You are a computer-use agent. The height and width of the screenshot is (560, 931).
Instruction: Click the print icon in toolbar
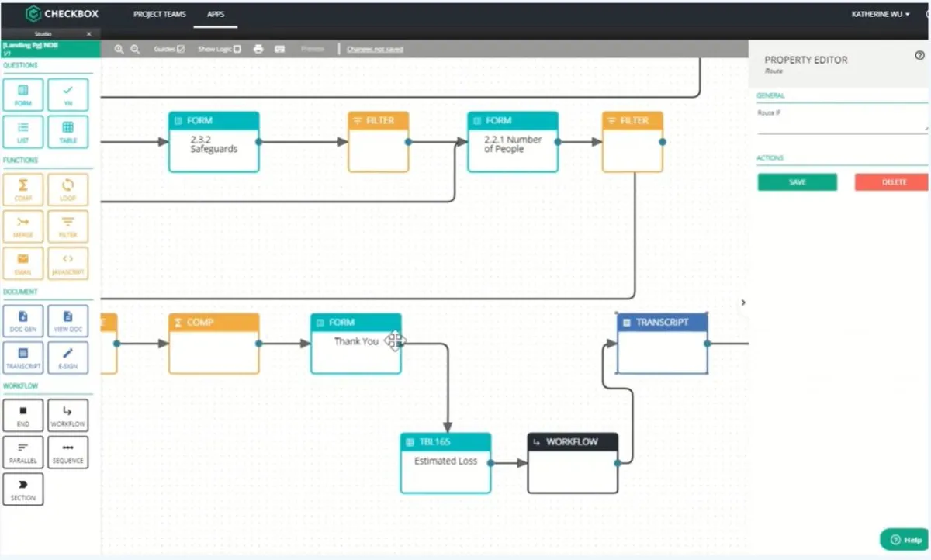tap(258, 49)
